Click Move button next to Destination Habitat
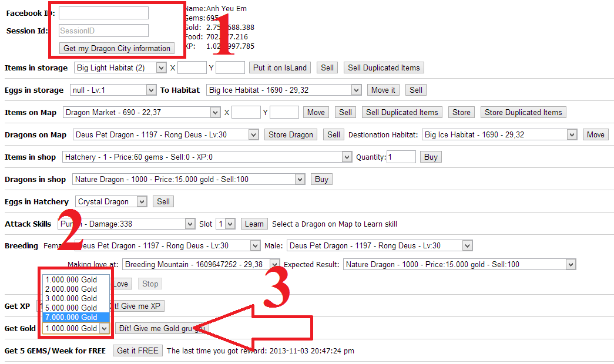This screenshot has width=614, height=364. pos(596,134)
